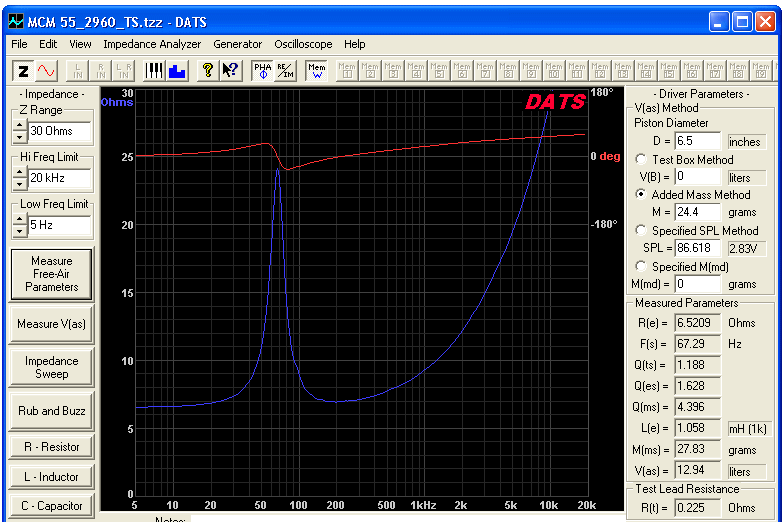Open the Generator menu

(x=238, y=44)
